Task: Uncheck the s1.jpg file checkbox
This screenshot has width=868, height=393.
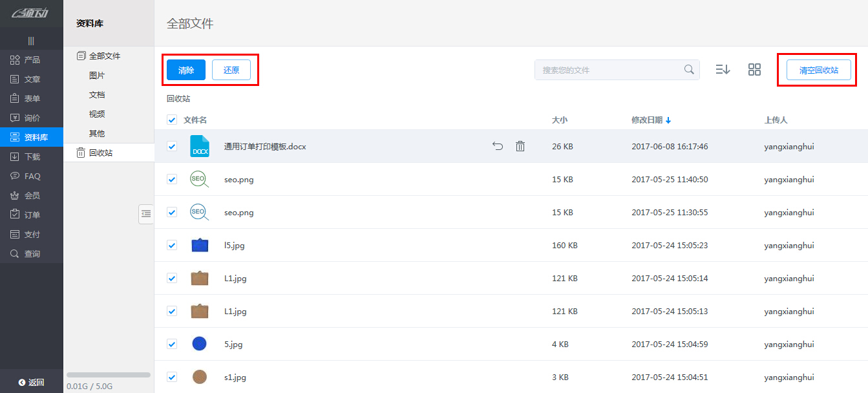Action: coord(172,377)
